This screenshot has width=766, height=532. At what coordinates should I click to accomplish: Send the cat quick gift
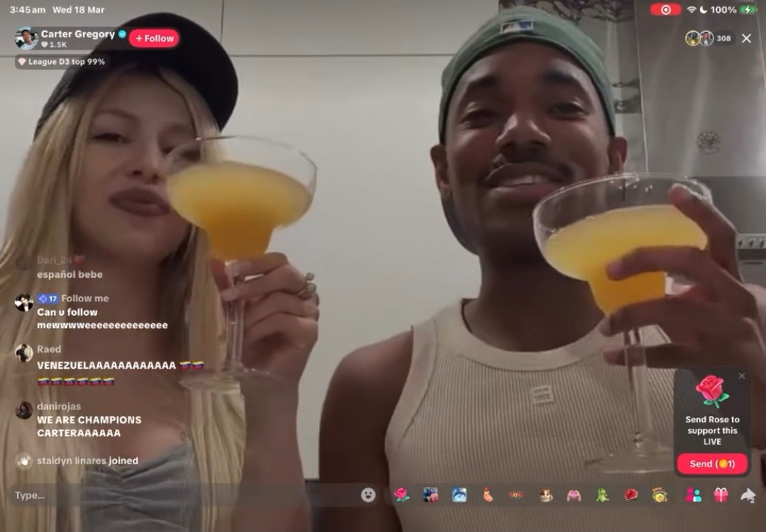click(545, 495)
